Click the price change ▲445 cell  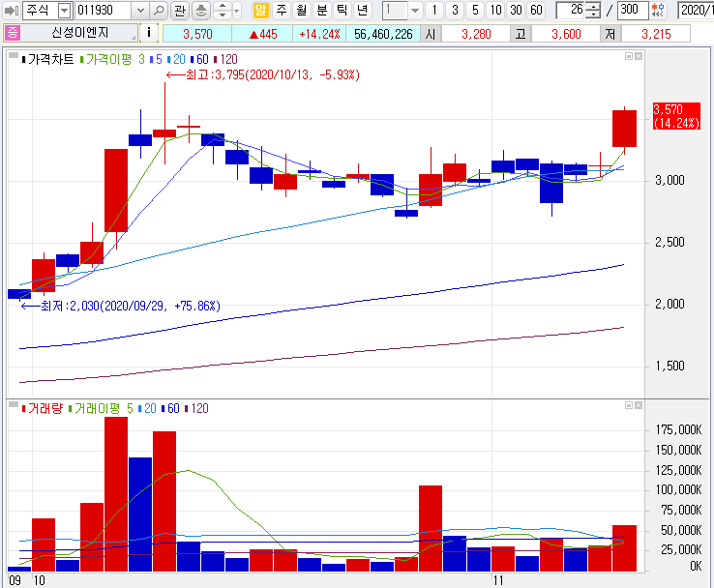(x=263, y=34)
